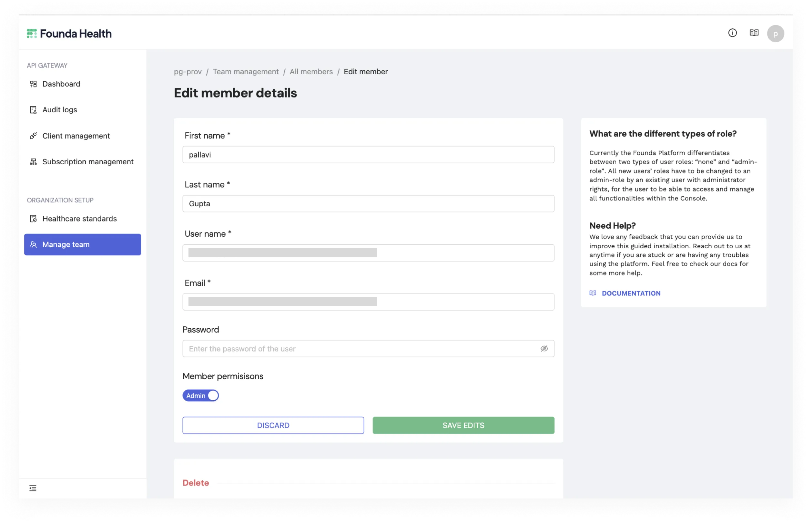Click the First name input field
Image resolution: width=812 pixels, height=523 pixels.
tap(368, 155)
